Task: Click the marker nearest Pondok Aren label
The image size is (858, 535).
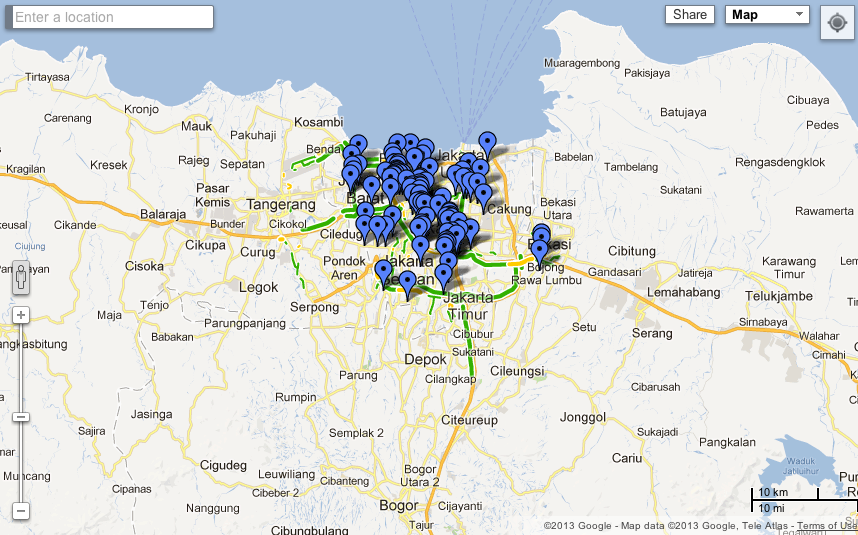Action: coord(383,271)
